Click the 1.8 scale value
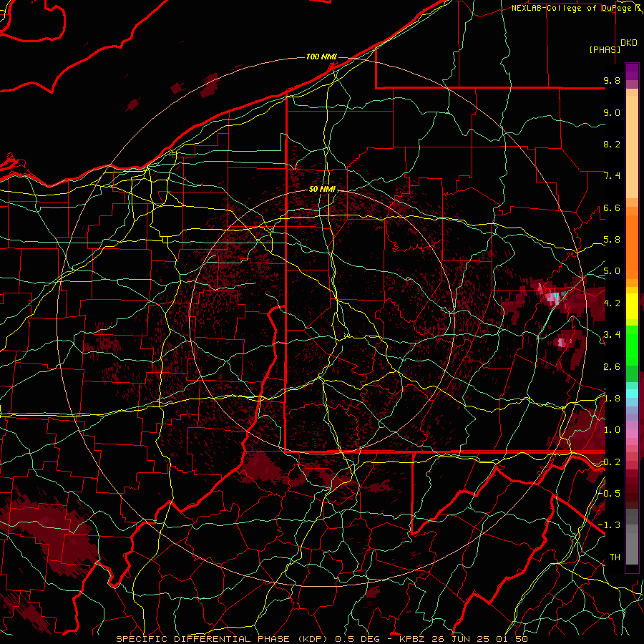This screenshot has height=644, width=644. pos(612,399)
